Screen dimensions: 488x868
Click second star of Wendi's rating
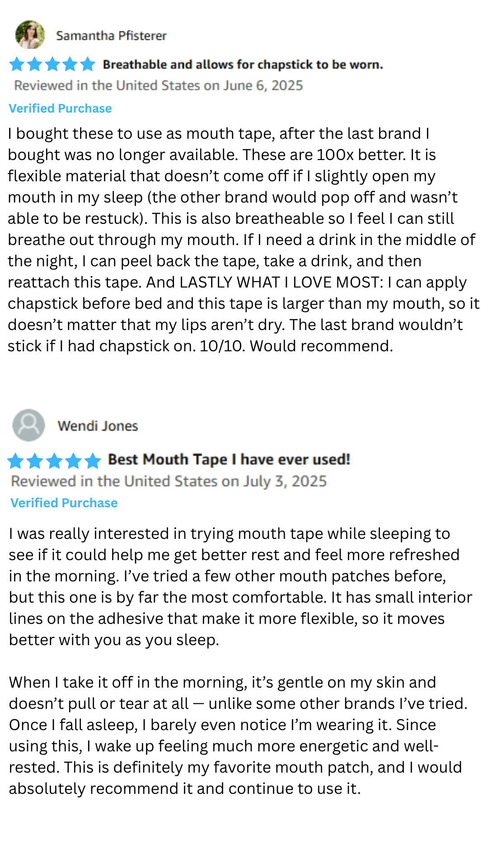tap(35, 461)
